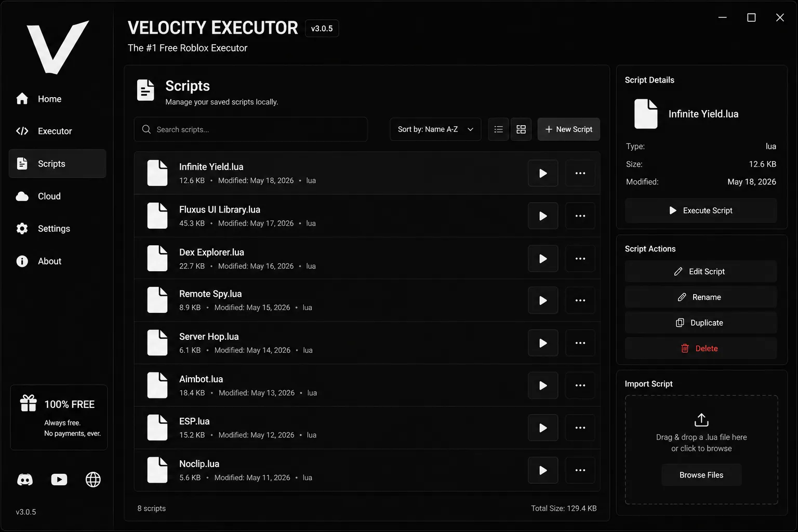Image resolution: width=798 pixels, height=532 pixels.
Task: Expand the Sort by Name A-Z dropdown
Action: pos(435,129)
